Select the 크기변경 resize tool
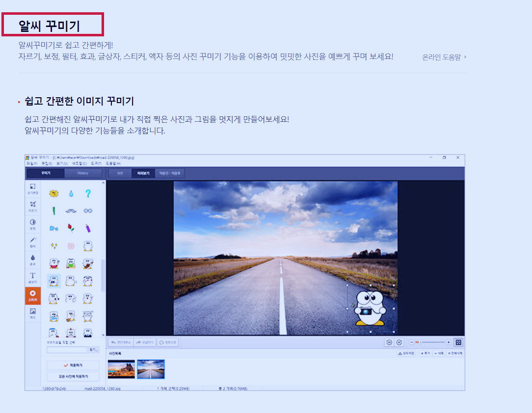Screen dimensions: 532x413 point(32,189)
